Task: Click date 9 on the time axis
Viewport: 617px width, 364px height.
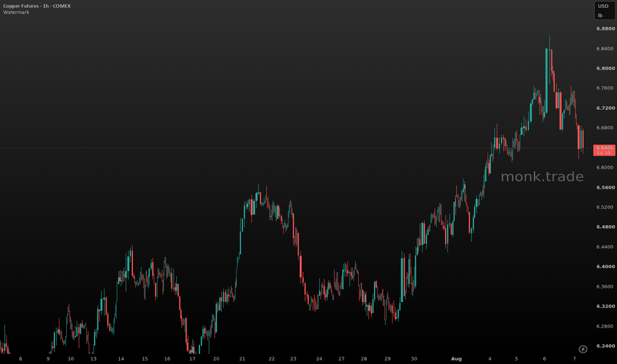Action: [x=48, y=359]
